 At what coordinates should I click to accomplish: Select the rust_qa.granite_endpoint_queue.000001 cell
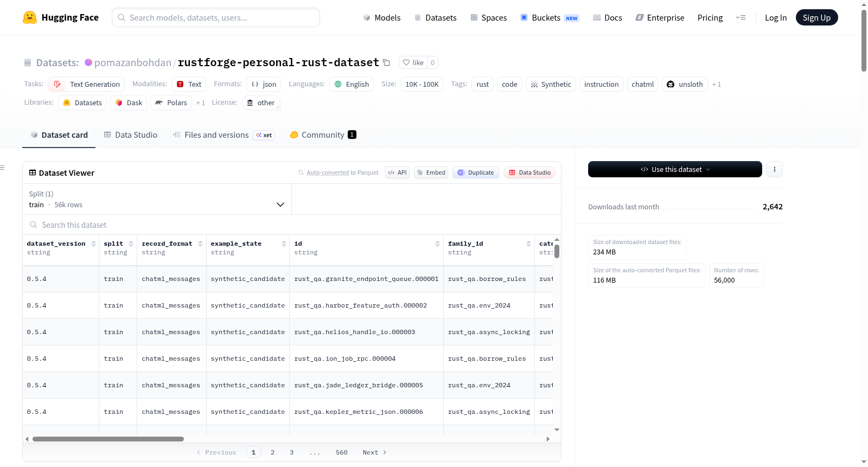point(367,279)
